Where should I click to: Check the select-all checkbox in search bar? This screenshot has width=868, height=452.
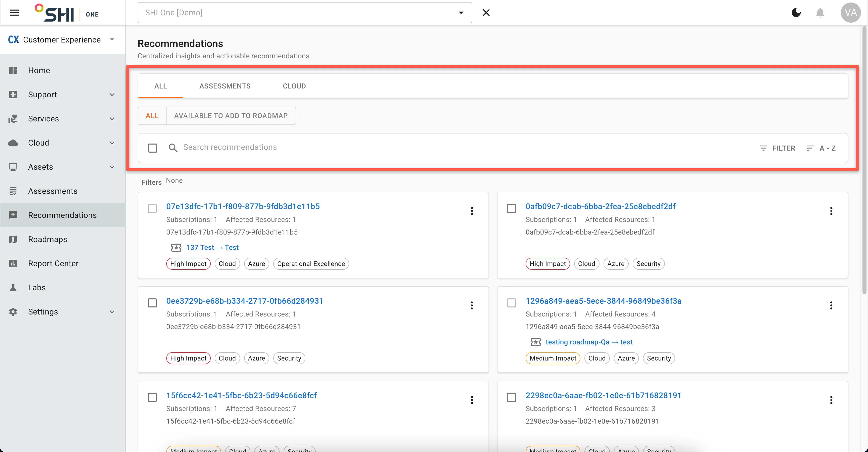click(x=153, y=148)
